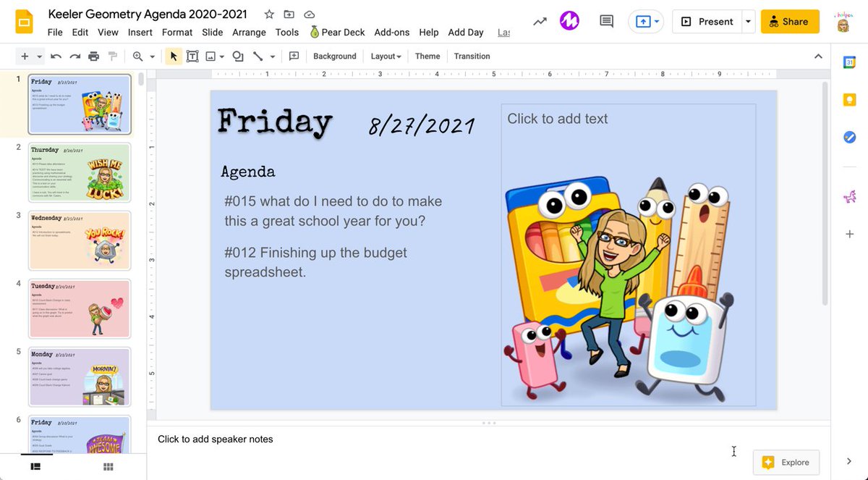Click the yellow Share button

click(x=790, y=22)
